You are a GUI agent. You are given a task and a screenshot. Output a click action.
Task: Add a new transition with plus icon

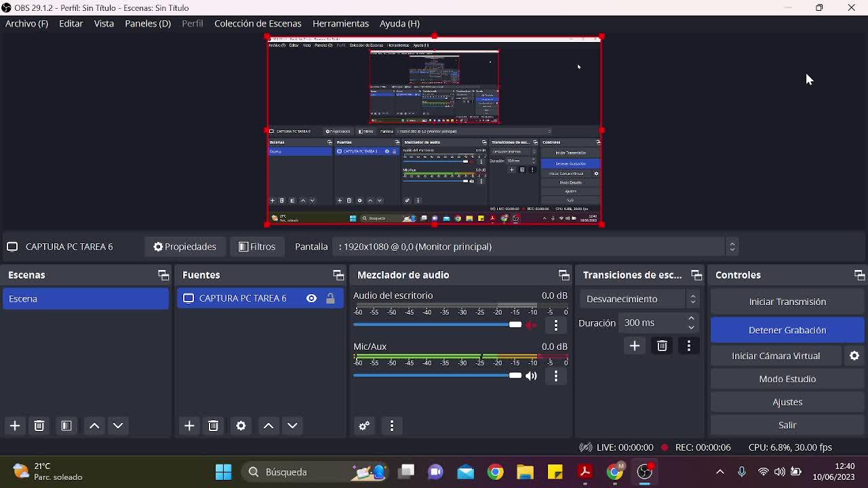point(634,346)
